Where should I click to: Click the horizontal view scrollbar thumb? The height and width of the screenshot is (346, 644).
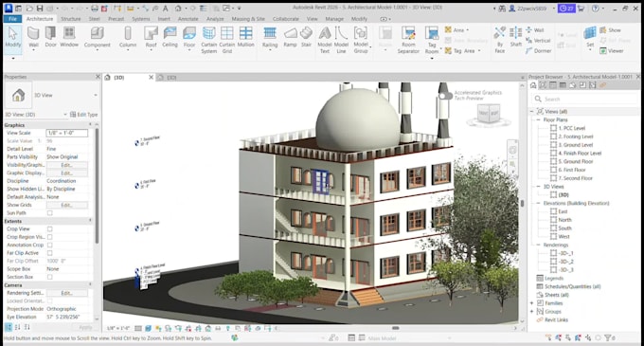[x=396, y=328]
